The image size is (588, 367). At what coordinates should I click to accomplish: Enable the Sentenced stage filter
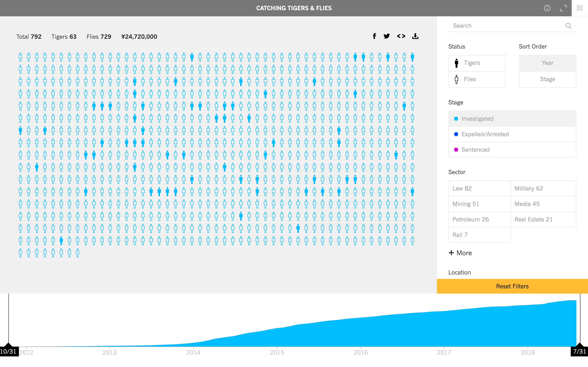pos(512,149)
